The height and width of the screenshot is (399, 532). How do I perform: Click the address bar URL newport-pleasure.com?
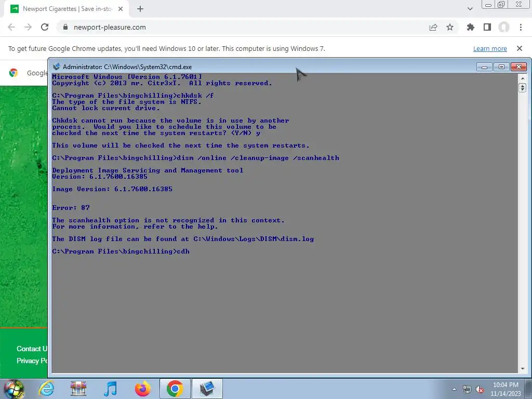click(110, 27)
